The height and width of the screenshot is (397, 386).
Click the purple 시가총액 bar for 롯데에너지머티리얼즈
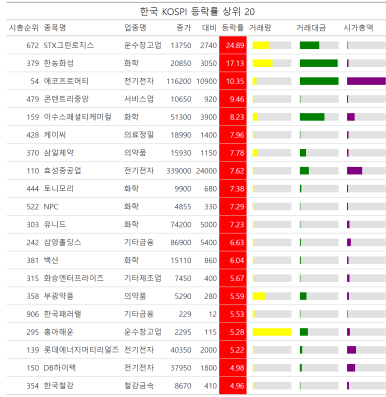[351, 350]
